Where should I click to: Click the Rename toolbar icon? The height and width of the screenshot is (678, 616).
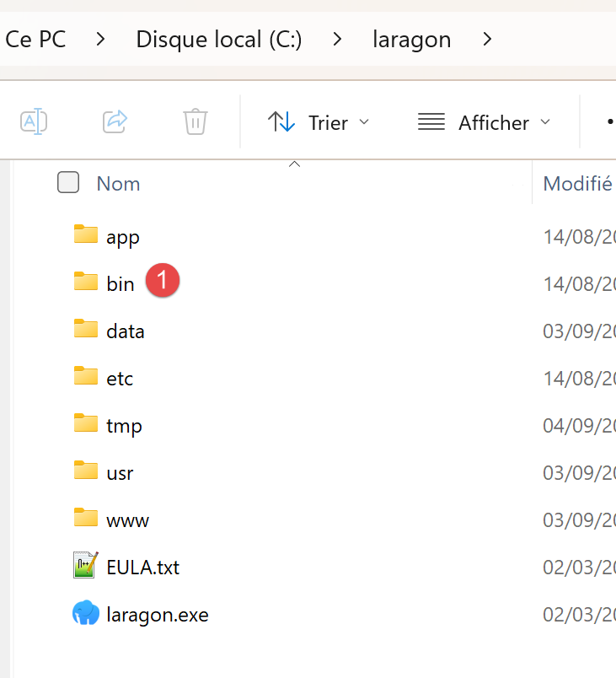tap(34, 121)
